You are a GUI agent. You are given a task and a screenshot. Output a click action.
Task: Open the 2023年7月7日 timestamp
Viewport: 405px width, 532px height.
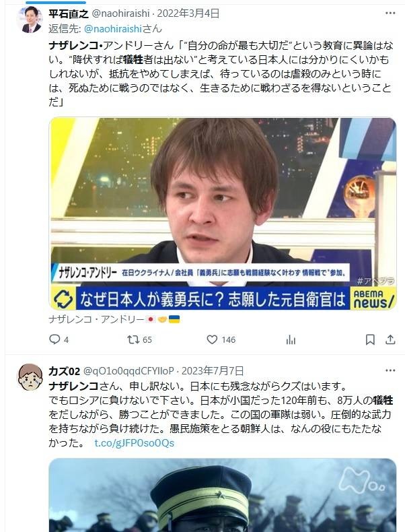[213, 371]
